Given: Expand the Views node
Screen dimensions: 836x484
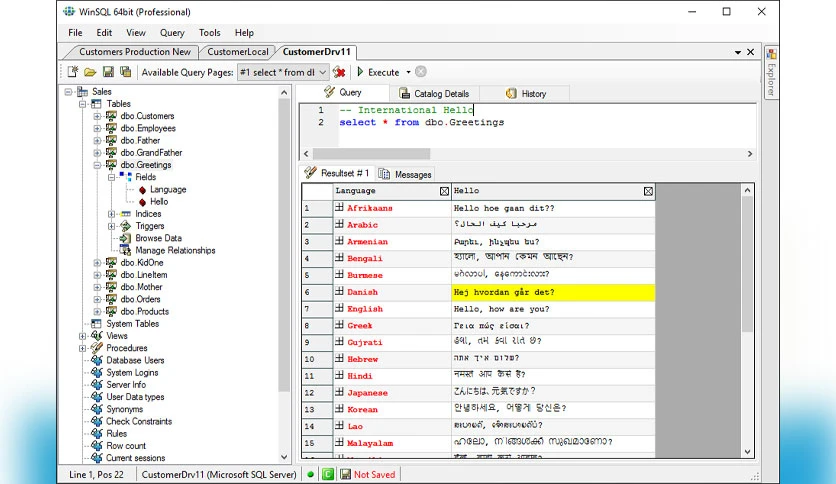Looking at the screenshot, I should pyautogui.click(x=83, y=336).
